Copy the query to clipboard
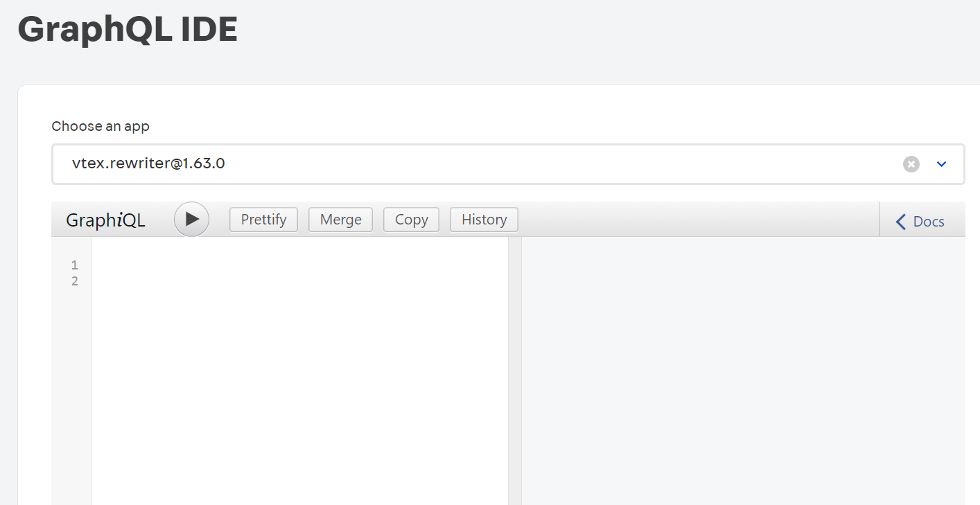This screenshot has width=980, height=505. (x=411, y=219)
